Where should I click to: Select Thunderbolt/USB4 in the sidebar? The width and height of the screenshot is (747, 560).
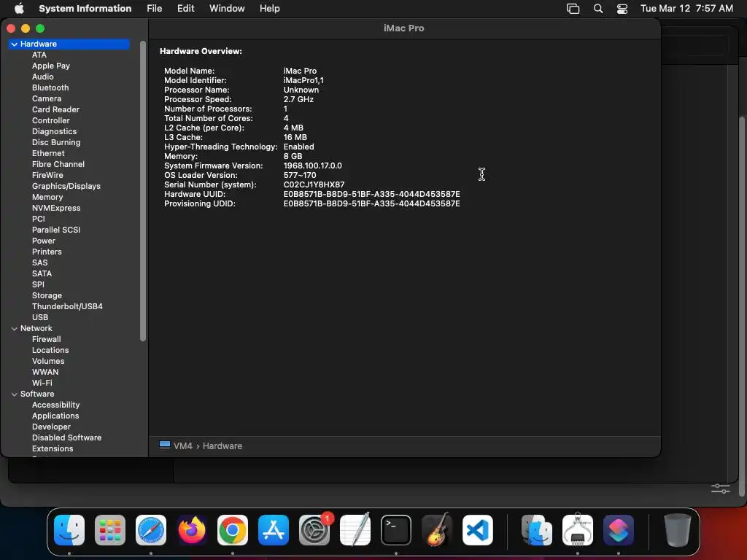(67, 307)
